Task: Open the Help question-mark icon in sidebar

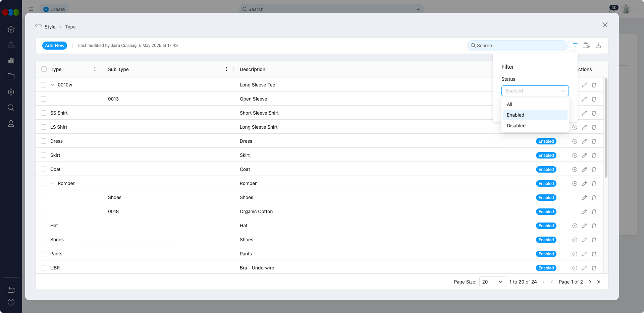Action: click(11, 302)
